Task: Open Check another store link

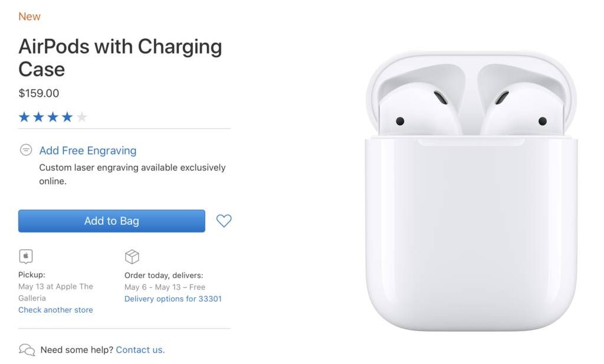Action: tap(55, 310)
